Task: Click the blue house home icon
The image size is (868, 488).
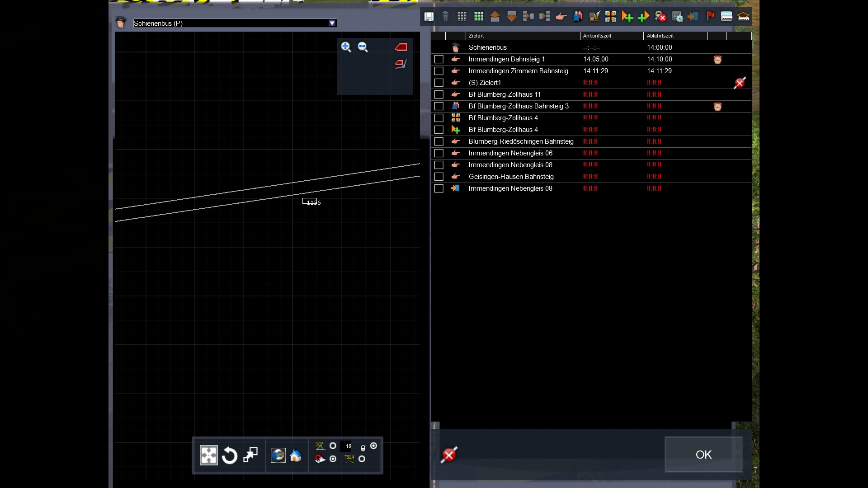Action: point(296,455)
